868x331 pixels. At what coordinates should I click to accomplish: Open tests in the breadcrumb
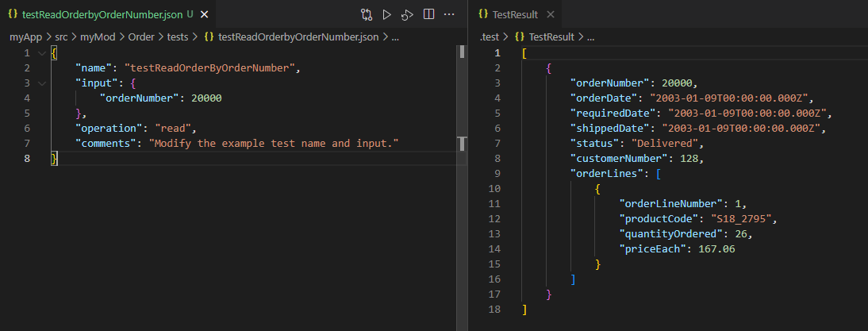coord(177,37)
